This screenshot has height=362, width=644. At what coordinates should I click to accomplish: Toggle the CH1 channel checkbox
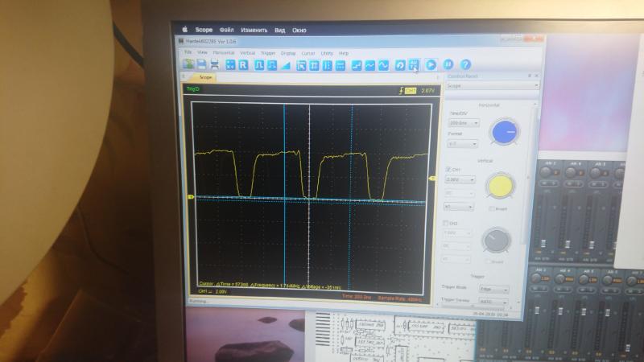(x=448, y=170)
